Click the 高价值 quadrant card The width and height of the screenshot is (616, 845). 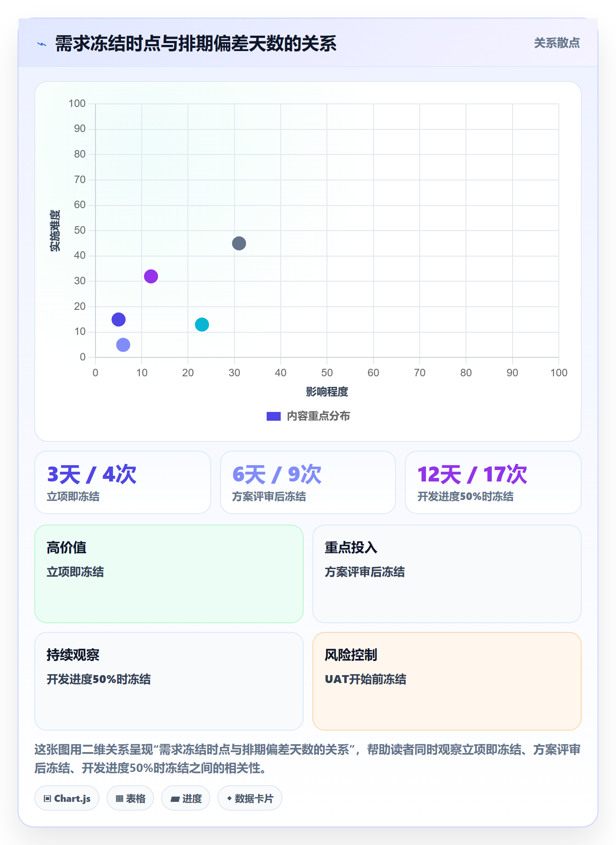[169, 574]
